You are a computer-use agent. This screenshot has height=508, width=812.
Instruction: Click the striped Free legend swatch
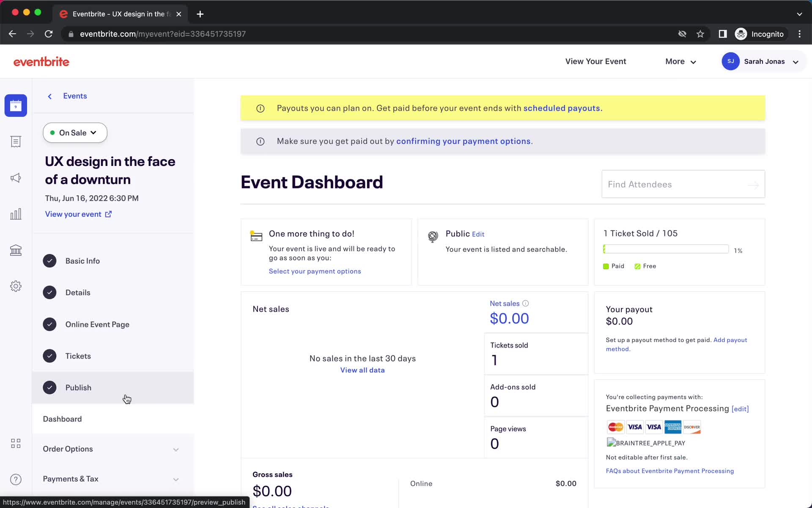[x=637, y=266]
